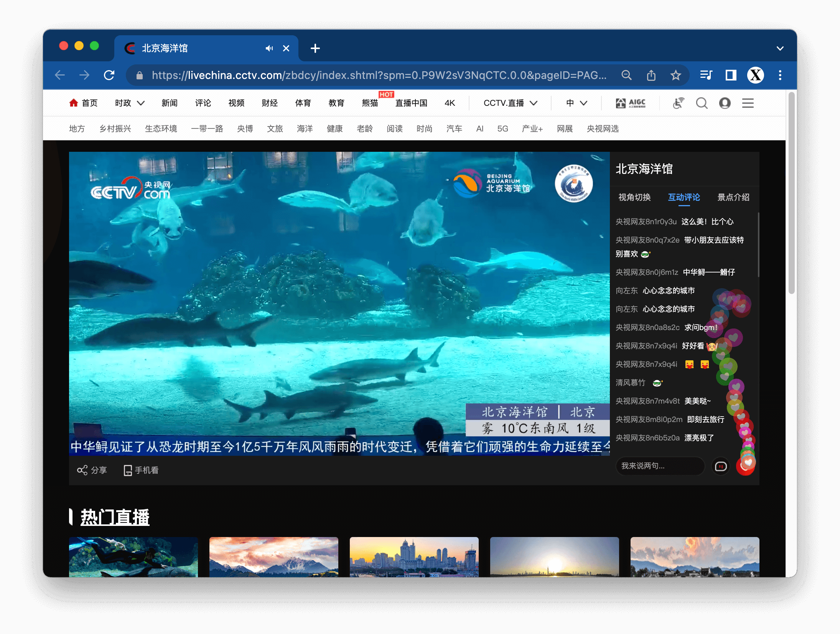
Task: Open the user account profile icon
Action: pos(725,103)
